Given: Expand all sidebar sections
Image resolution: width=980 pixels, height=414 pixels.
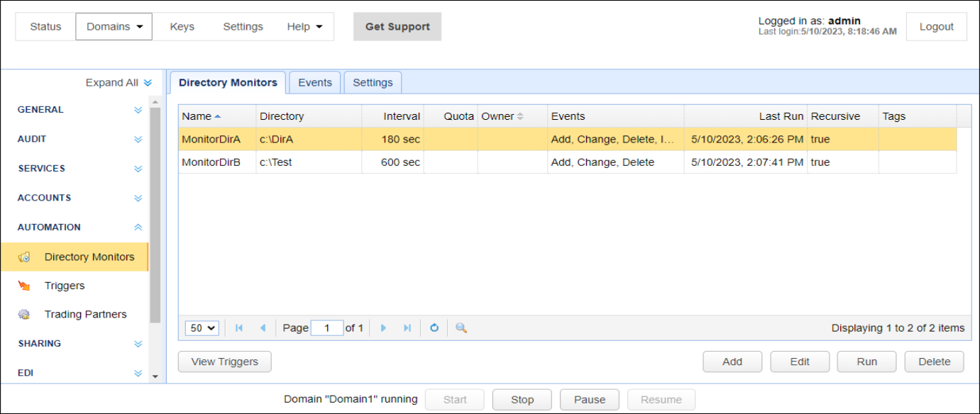Looking at the screenshot, I should [119, 83].
